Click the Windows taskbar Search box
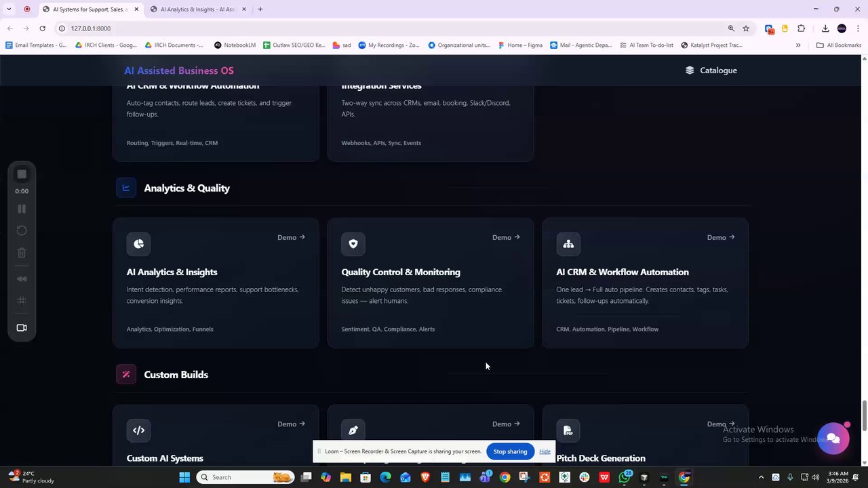Screen dimensions: 868x488 (x=246, y=477)
